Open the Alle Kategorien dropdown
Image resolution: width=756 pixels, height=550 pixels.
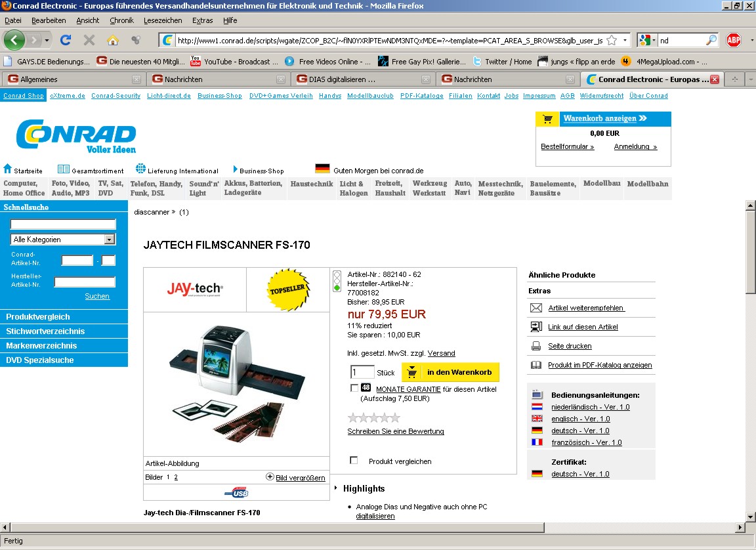click(x=110, y=240)
